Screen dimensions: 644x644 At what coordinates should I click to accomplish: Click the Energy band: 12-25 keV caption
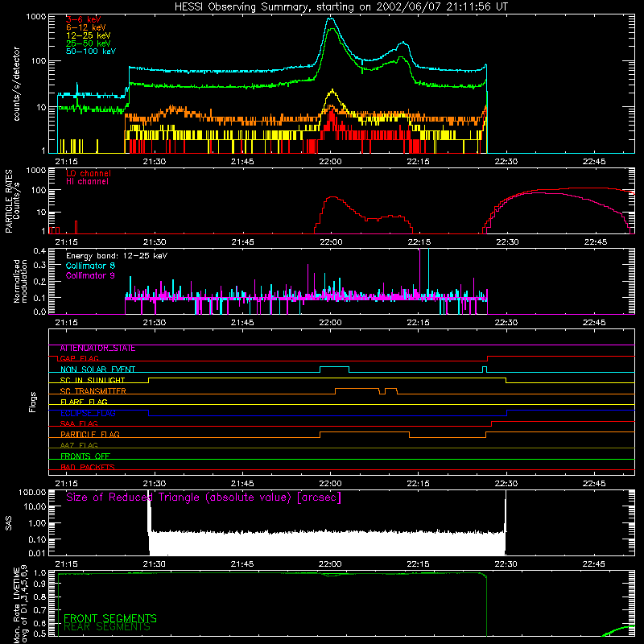(117, 256)
